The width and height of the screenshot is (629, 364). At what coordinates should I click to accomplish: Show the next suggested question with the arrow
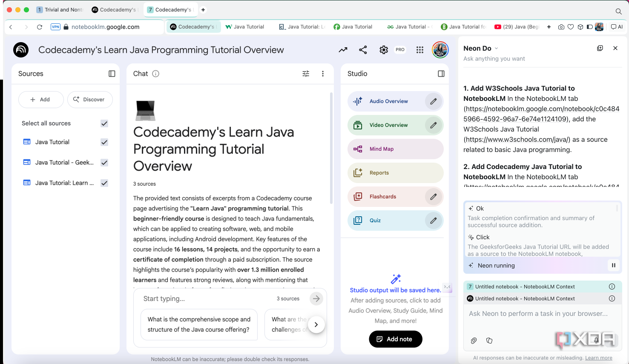pos(316,324)
